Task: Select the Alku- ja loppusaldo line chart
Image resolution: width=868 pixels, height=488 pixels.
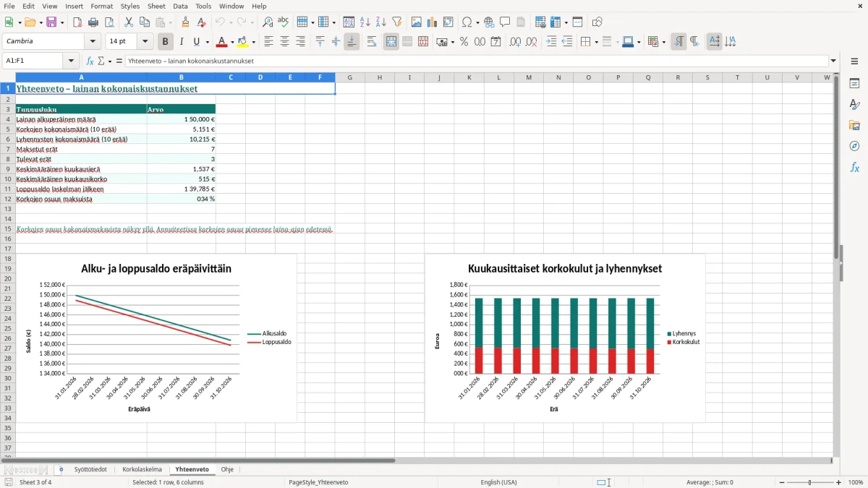Action: click(156, 338)
